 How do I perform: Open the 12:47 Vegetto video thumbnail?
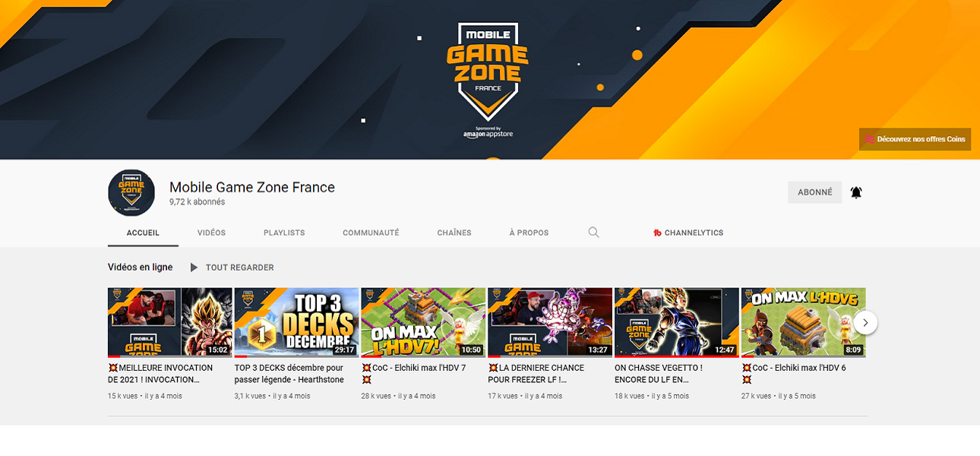pyautogui.click(x=677, y=322)
